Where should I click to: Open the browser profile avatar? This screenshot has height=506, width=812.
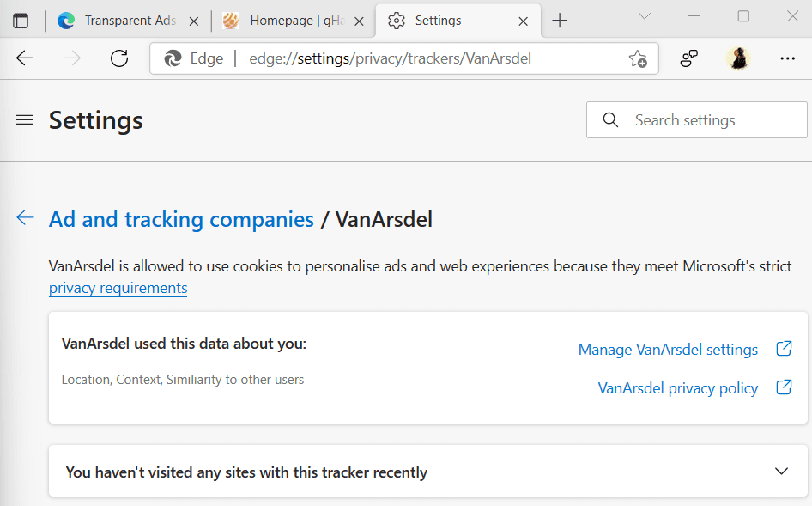(738, 58)
